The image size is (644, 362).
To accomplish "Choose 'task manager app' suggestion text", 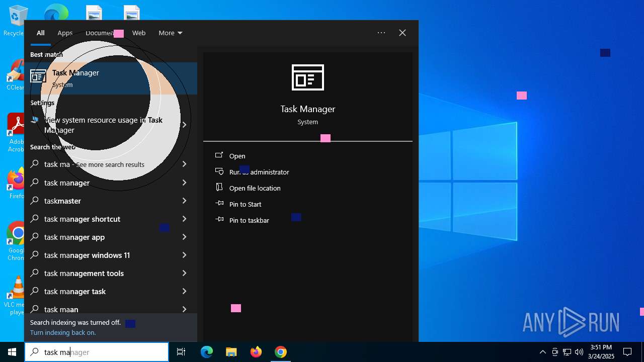I will click(74, 237).
